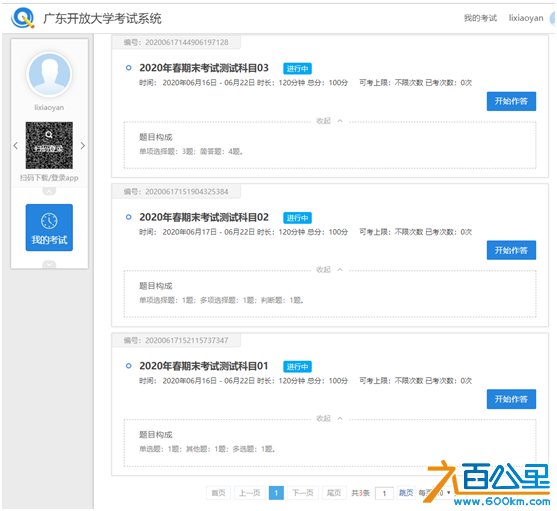This screenshot has height=511, width=557.
Task: Click 开始作答 for 测试科目02
Action: [x=511, y=250]
